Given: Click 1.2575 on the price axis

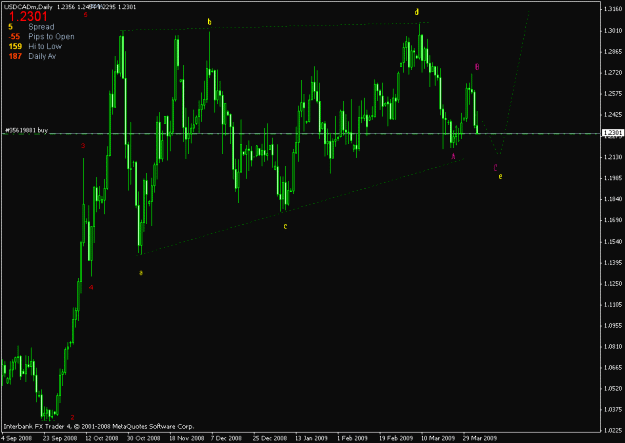Looking at the screenshot, I should point(613,94).
